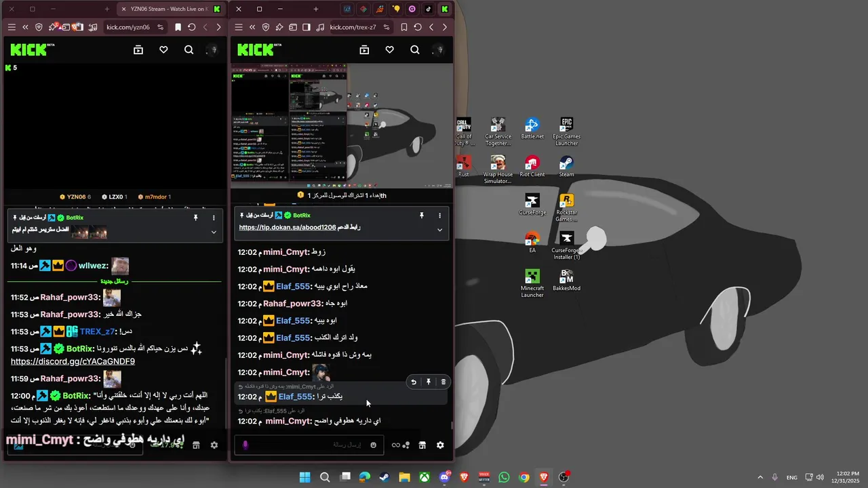Open Discord from taskbar

[x=444, y=477]
